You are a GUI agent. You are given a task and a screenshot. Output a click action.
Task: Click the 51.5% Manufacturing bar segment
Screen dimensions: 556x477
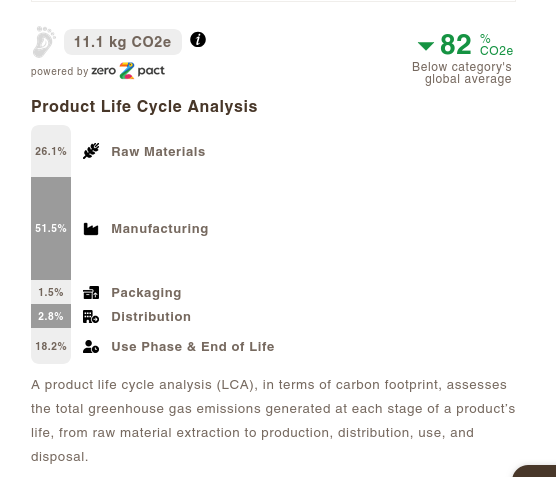[51, 228]
